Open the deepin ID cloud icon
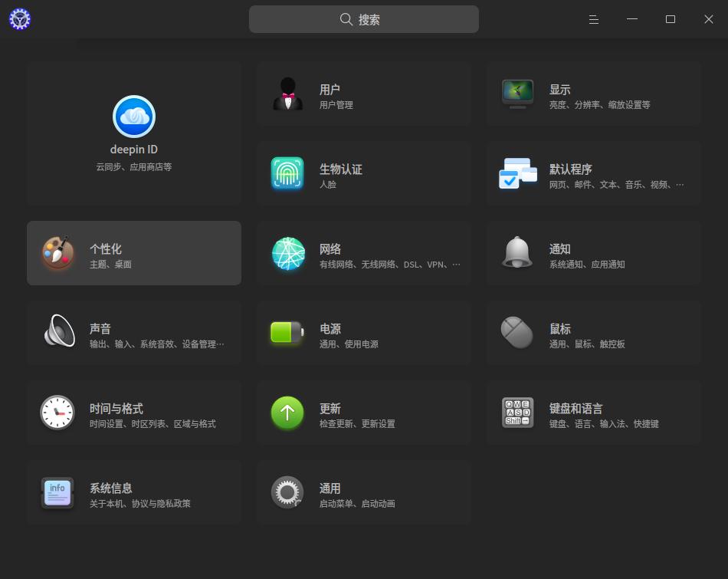 click(x=133, y=116)
